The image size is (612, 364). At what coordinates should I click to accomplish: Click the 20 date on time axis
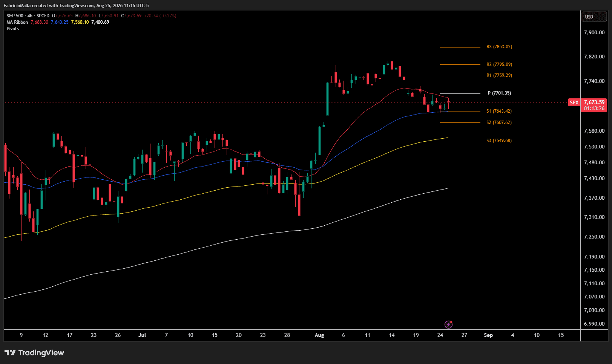[x=239, y=335]
